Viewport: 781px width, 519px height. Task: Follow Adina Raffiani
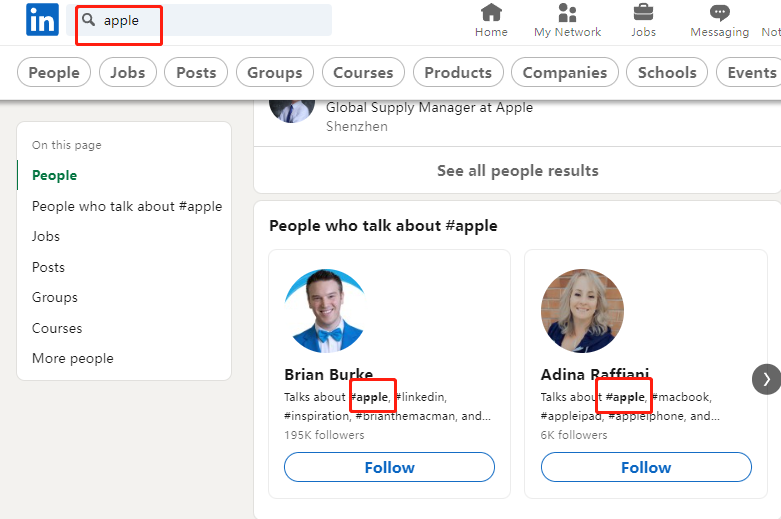click(x=646, y=467)
